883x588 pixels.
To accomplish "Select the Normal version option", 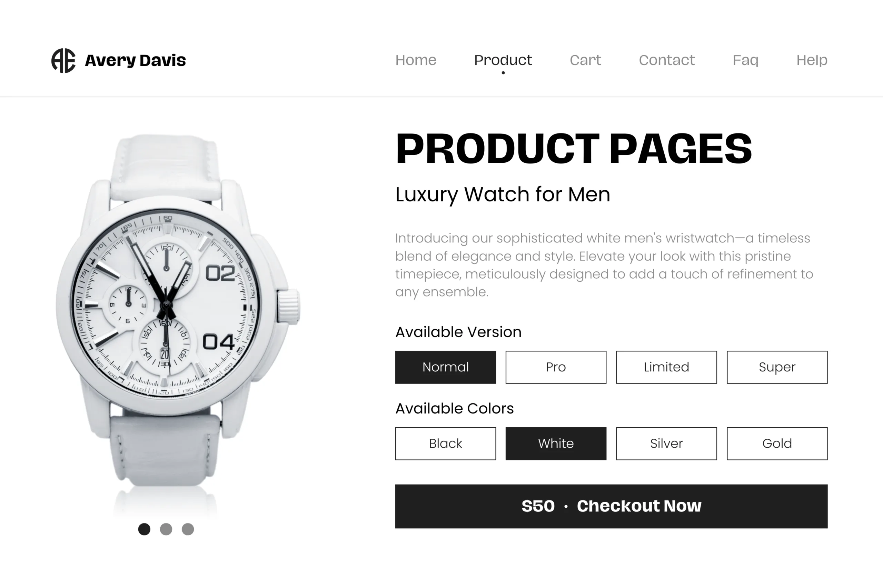I will pyautogui.click(x=445, y=367).
